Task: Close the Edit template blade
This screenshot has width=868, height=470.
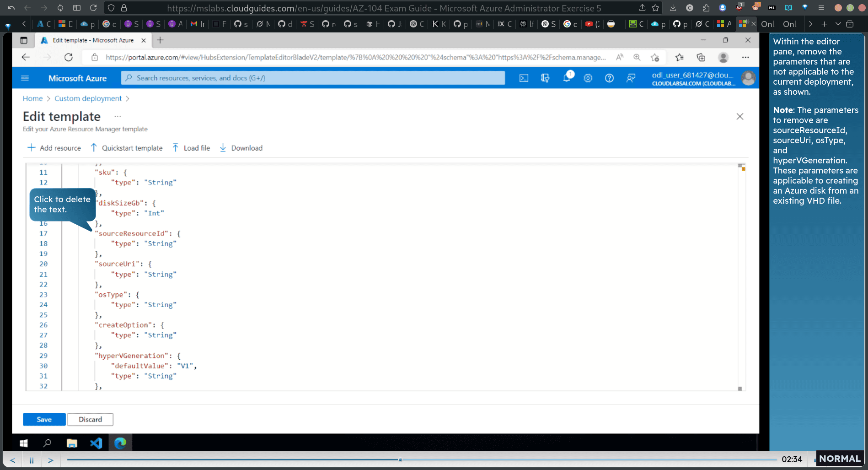Action: pos(739,116)
